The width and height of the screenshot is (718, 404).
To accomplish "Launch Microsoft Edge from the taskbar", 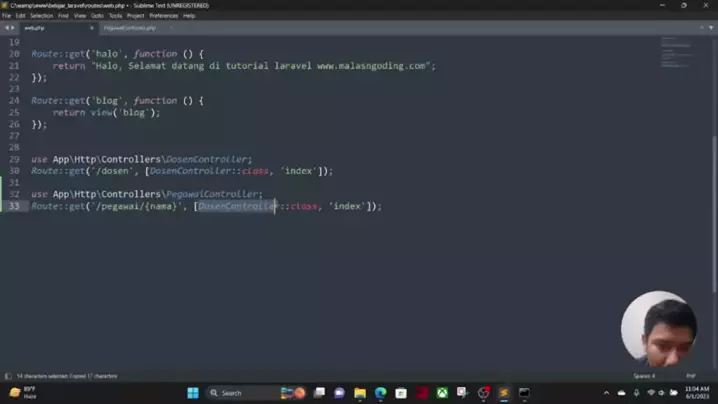I will click(380, 393).
